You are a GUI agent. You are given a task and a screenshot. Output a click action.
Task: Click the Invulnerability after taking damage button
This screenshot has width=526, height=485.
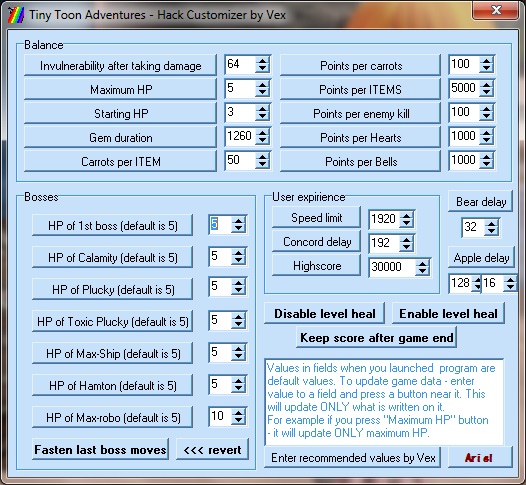pyautogui.click(x=120, y=65)
